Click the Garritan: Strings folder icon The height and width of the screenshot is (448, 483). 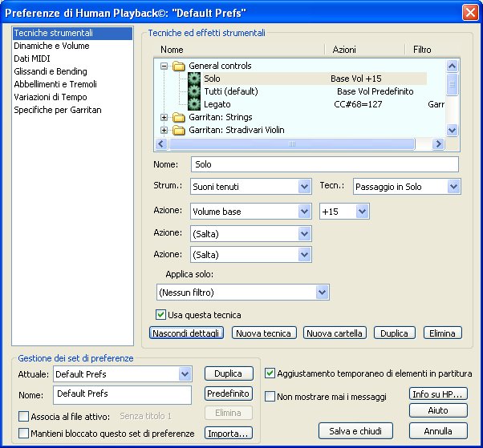(179, 117)
